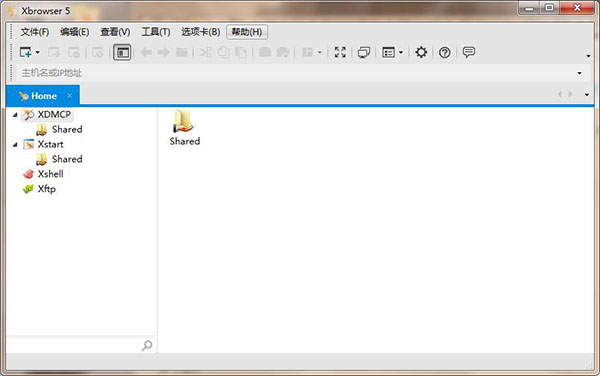Click the feedback speech bubble icon

(468, 52)
